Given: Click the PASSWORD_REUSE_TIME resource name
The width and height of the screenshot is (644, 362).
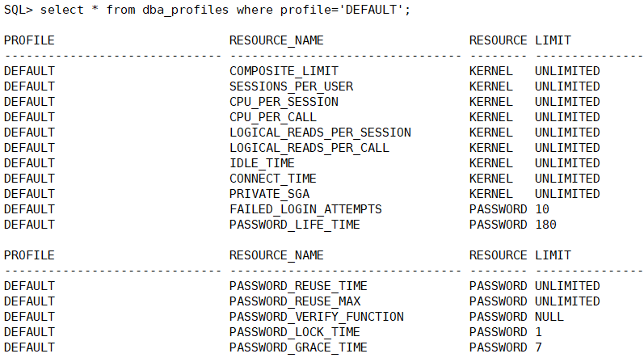Looking at the screenshot, I should [298, 286].
